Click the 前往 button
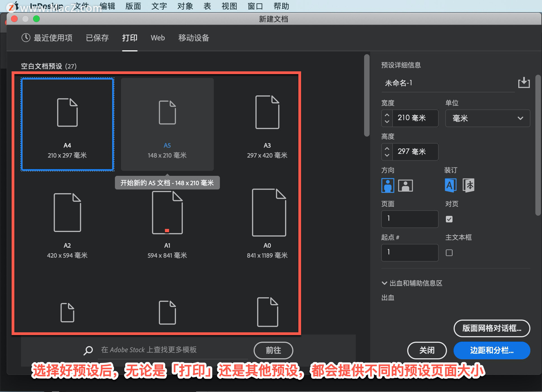Image resolution: width=542 pixels, height=392 pixels. [x=273, y=350]
